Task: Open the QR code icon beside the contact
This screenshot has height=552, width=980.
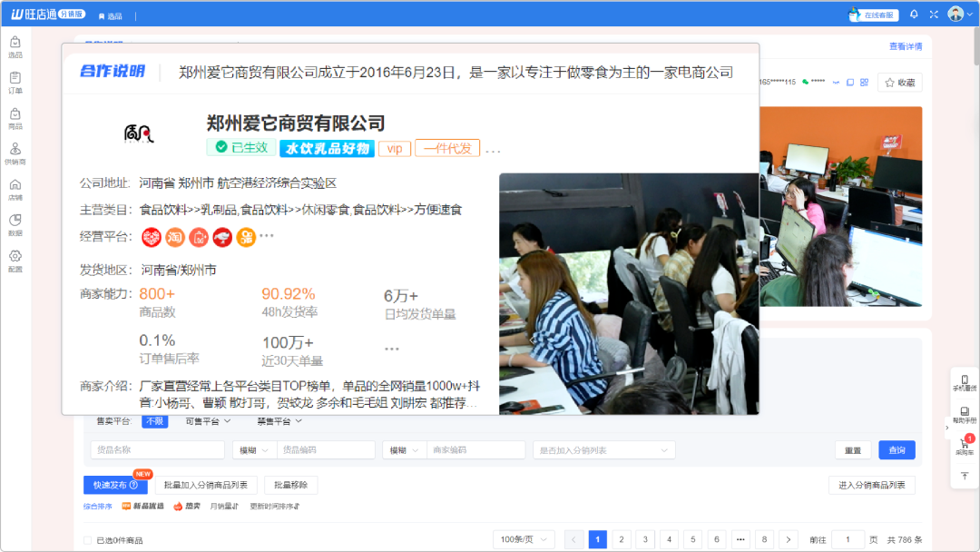Action: pyautogui.click(x=865, y=83)
